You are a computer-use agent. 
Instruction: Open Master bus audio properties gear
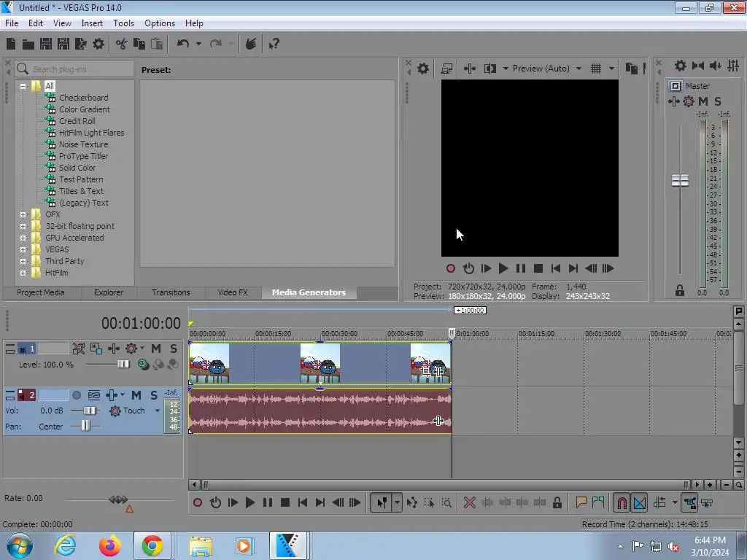tap(681, 66)
